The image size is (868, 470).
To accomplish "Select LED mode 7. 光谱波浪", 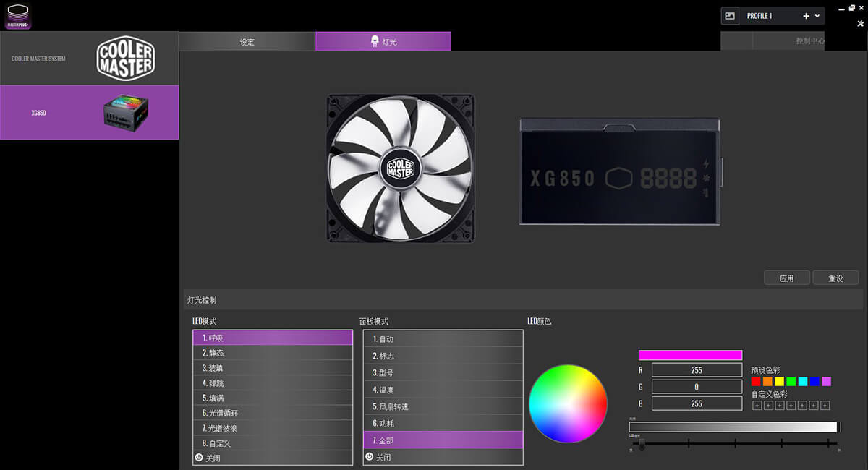I will (x=273, y=428).
